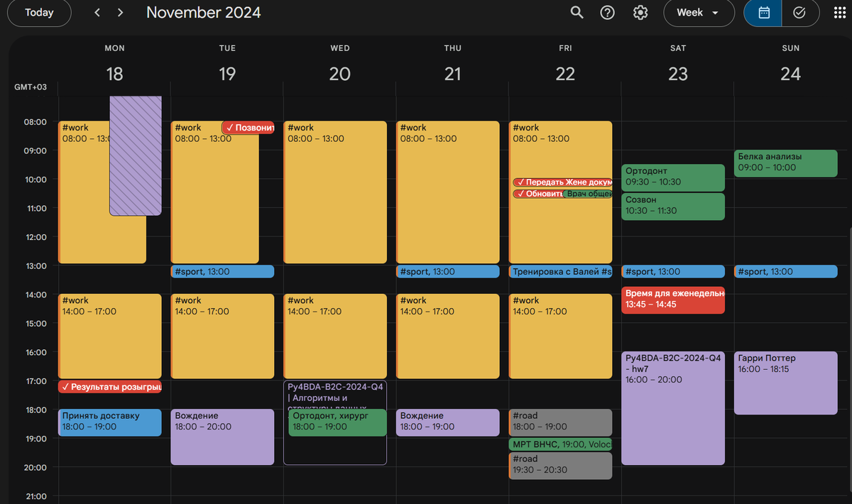
Task: Open 'Принять доставку' event on Monday
Action: pos(110,422)
